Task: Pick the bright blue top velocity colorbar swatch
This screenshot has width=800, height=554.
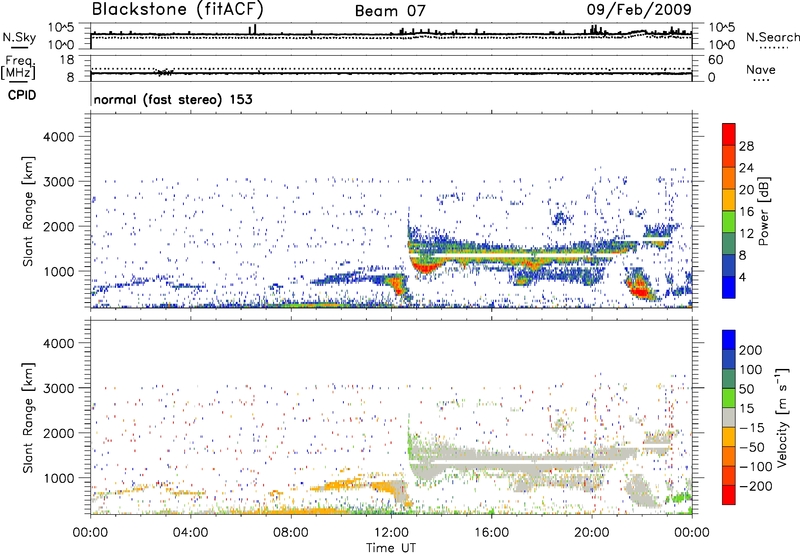Action: click(x=729, y=340)
